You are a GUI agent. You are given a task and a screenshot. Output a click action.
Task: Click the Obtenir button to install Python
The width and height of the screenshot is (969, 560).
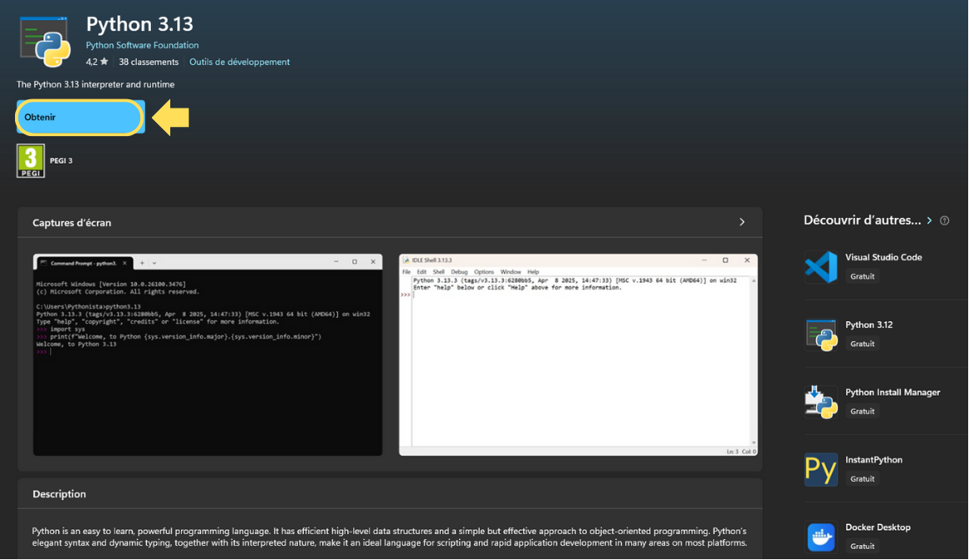tap(80, 117)
